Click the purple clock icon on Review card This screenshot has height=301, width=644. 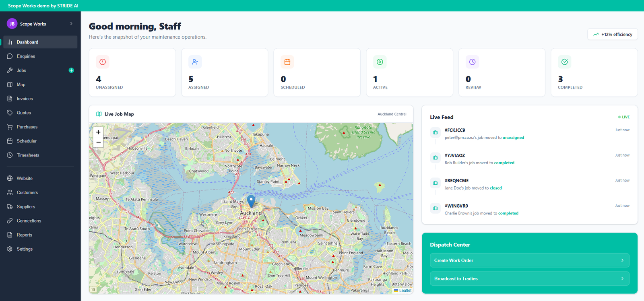pos(472,62)
